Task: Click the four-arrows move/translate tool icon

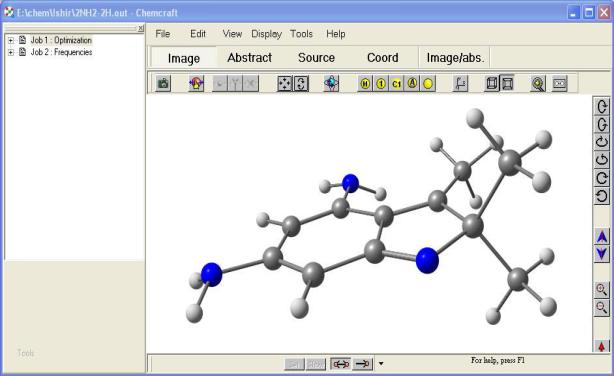Action: tap(285, 83)
